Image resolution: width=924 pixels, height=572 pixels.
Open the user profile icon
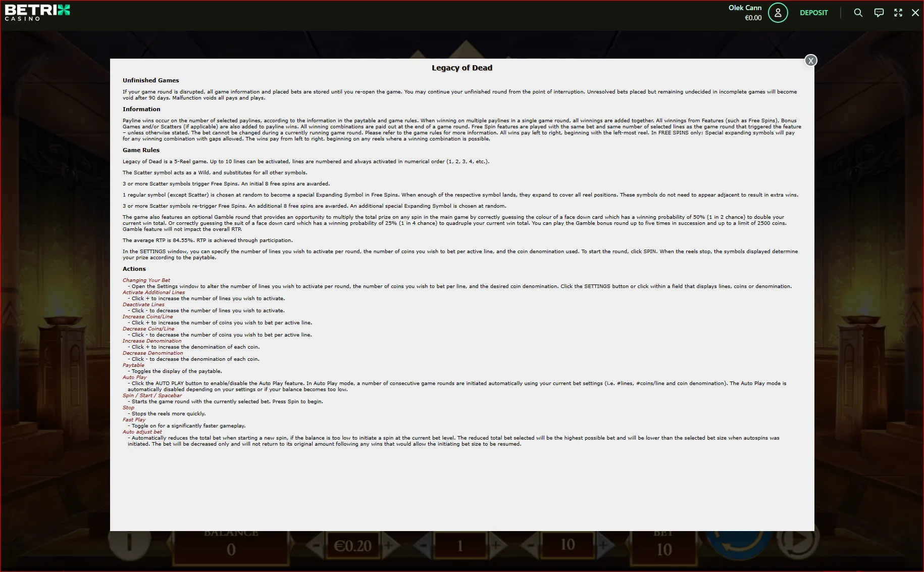click(778, 13)
